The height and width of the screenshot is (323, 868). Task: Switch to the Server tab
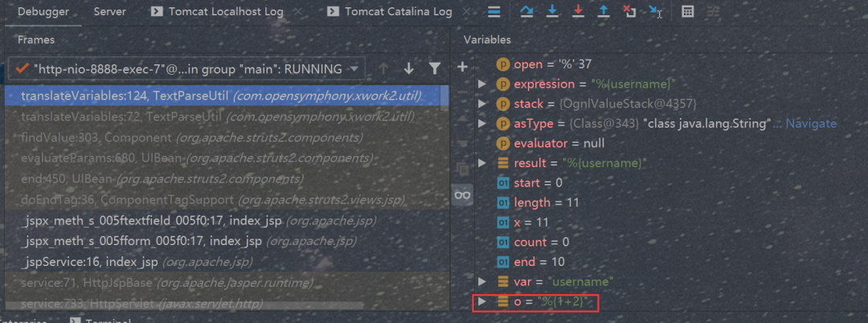pos(109,11)
